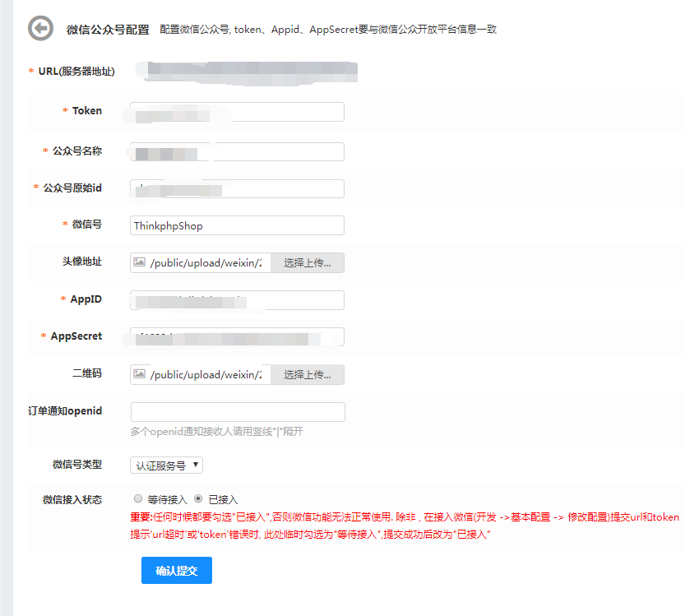Select the 已接入 radio button
685x616 pixels.
point(198,498)
